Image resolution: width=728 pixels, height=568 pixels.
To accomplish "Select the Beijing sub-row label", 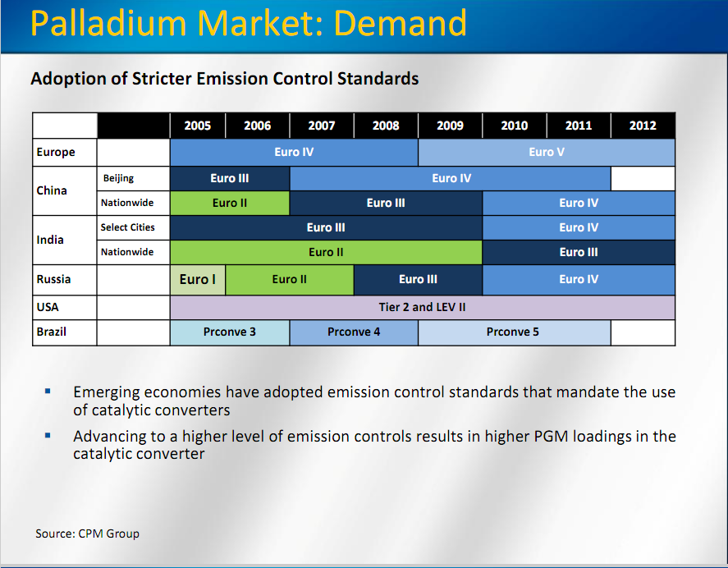I will [x=118, y=178].
